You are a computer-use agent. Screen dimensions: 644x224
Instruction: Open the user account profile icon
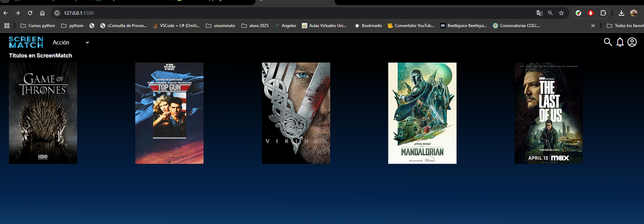coord(632,42)
